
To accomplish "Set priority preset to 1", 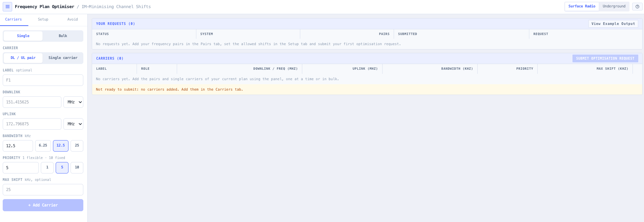I will coord(47,168).
